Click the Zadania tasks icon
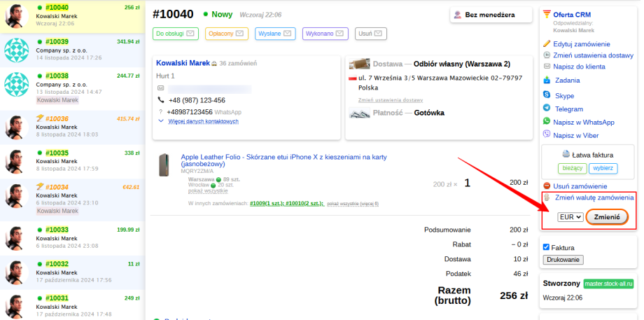The height and width of the screenshot is (320, 644). (547, 81)
